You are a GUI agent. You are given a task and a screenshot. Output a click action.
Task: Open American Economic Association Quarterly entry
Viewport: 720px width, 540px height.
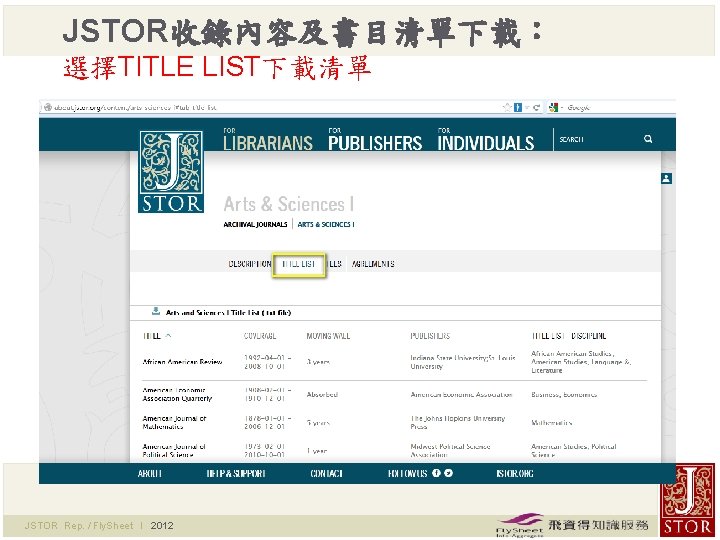click(177, 394)
